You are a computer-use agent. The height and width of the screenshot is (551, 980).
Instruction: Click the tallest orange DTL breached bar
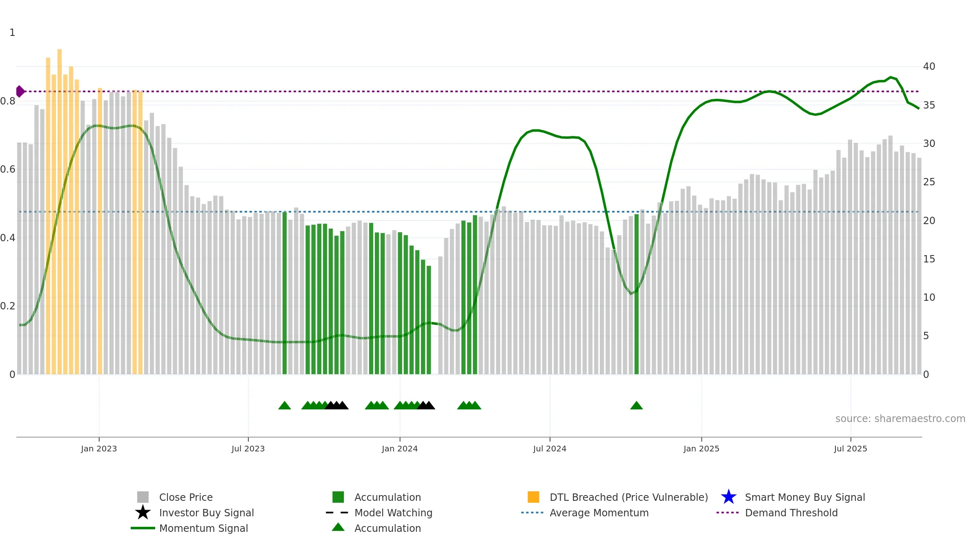click(60, 204)
